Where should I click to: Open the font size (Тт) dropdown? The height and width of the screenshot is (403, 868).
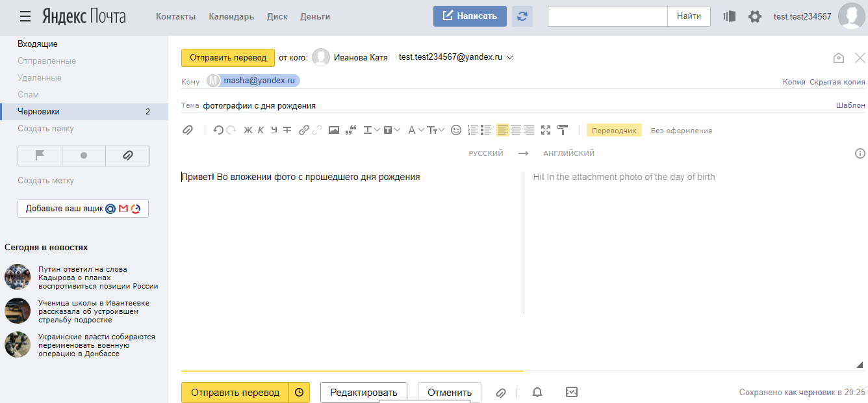(435, 130)
